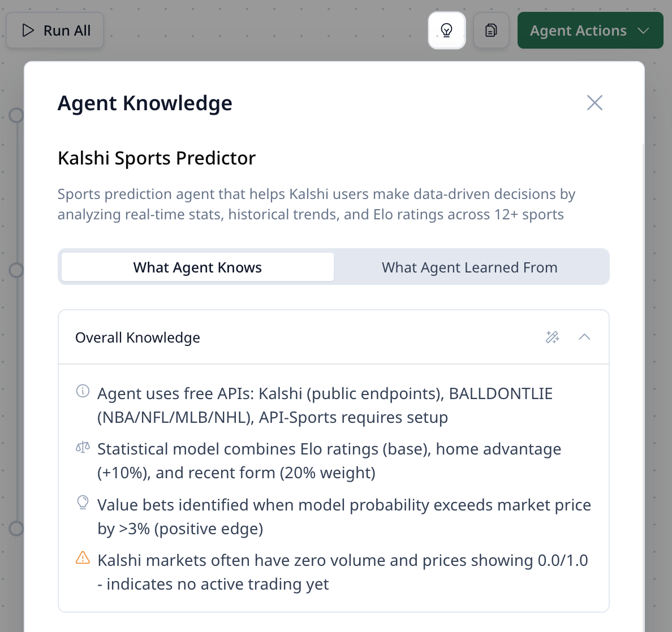The width and height of the screenshot is (672, 632).
Task: Click the orange warning triangle icon
Action: (83, 558)
